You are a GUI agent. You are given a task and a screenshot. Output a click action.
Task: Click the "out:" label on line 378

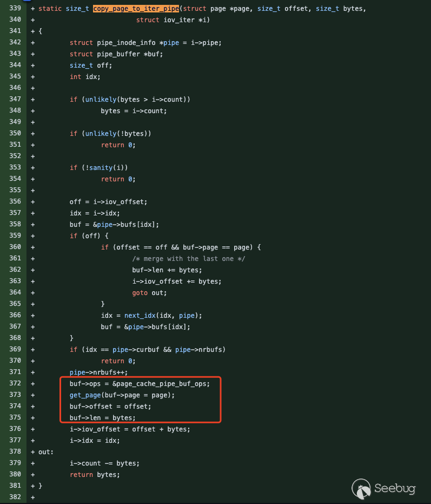point(45,451)
